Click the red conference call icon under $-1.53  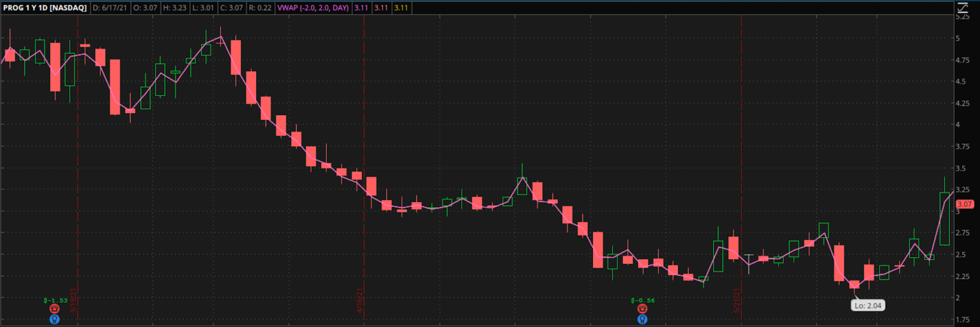tap(55, 309)
